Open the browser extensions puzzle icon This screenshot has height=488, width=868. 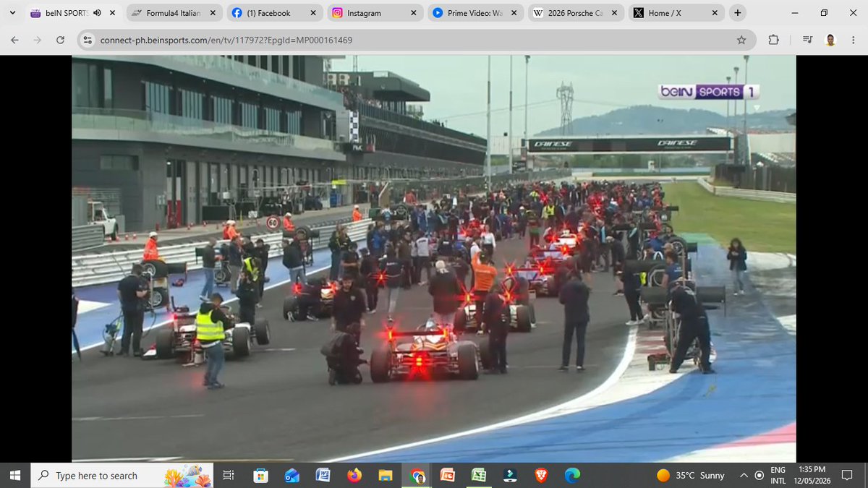tap(773, 40)
